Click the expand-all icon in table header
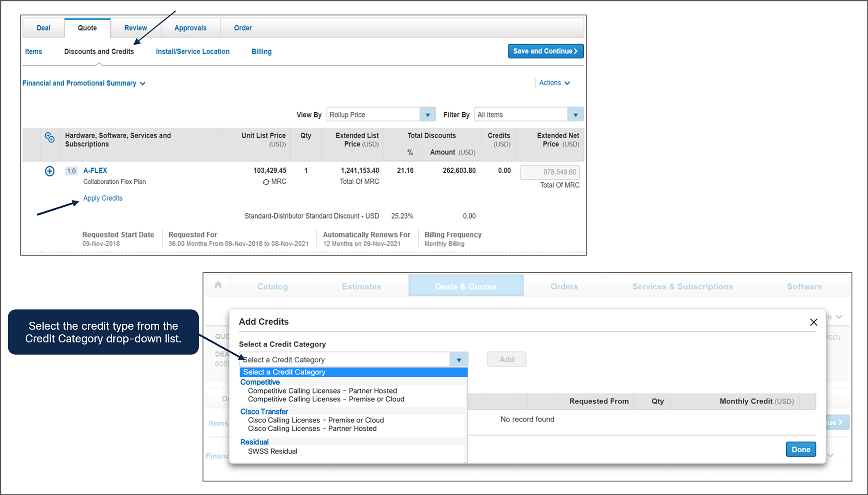 coord(49,137)
